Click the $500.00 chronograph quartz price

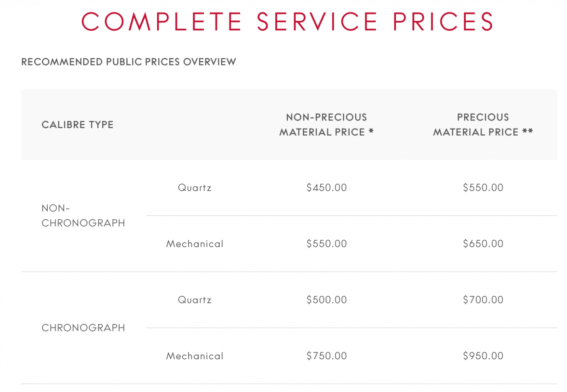click(326, 300)
